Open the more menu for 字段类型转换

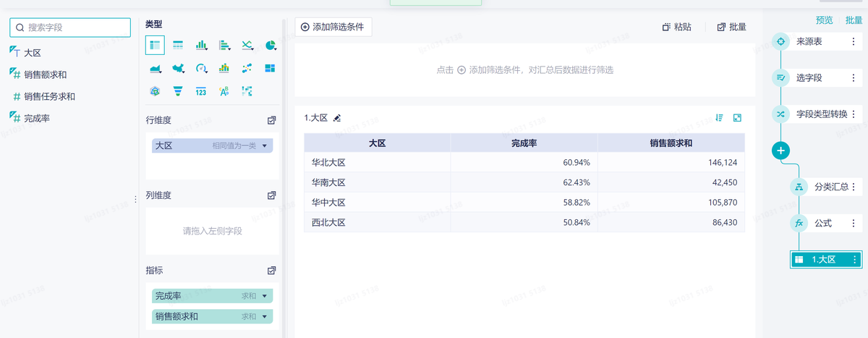[854, 114]
